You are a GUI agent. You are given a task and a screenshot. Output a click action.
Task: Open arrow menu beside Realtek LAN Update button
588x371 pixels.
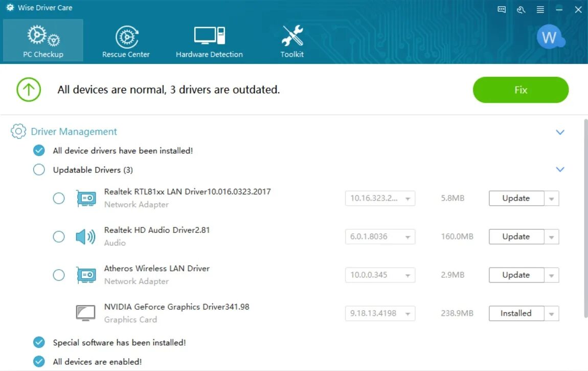click(x=552, y=199)
